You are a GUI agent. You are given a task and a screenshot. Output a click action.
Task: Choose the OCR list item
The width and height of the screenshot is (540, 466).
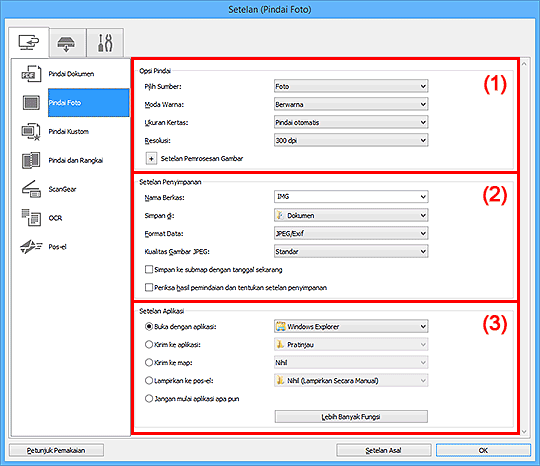pos(55,218)
